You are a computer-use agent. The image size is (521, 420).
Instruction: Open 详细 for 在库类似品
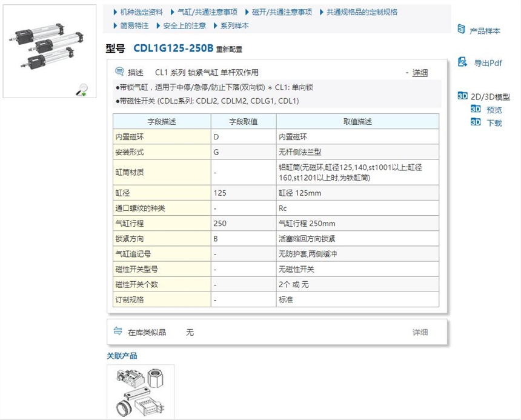(420, 332)
